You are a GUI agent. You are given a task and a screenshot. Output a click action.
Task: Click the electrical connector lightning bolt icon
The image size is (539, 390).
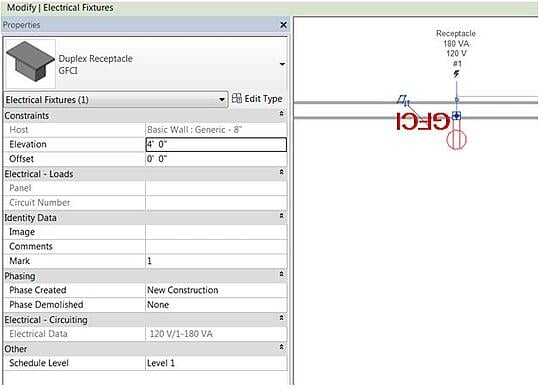click(456, 74)
